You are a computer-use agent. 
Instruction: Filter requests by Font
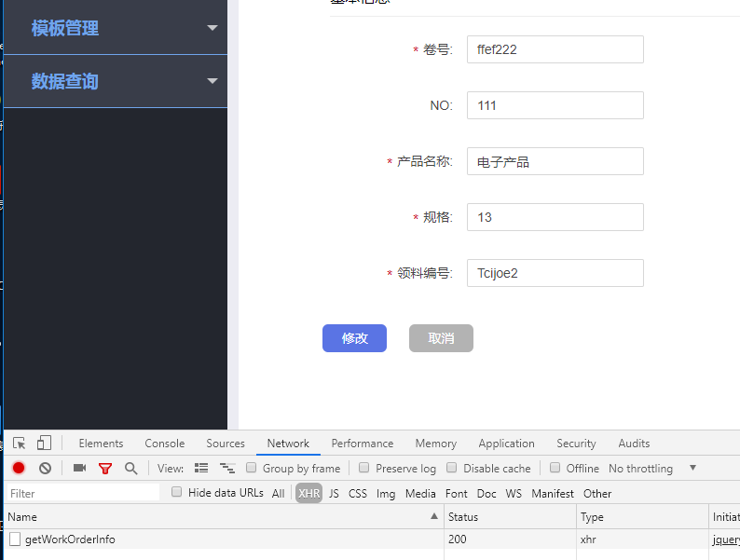[x=457, y=494]
